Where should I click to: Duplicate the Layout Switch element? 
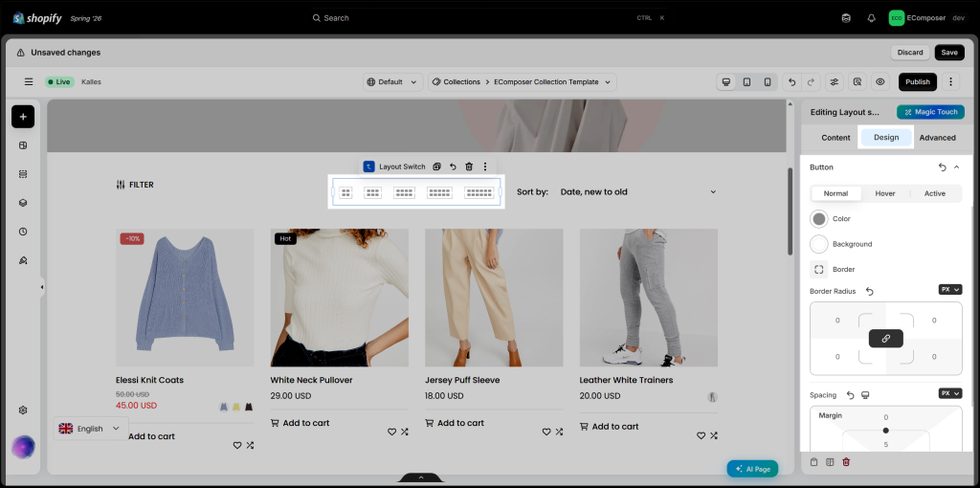pyautogui.click(x=436, y=166)
